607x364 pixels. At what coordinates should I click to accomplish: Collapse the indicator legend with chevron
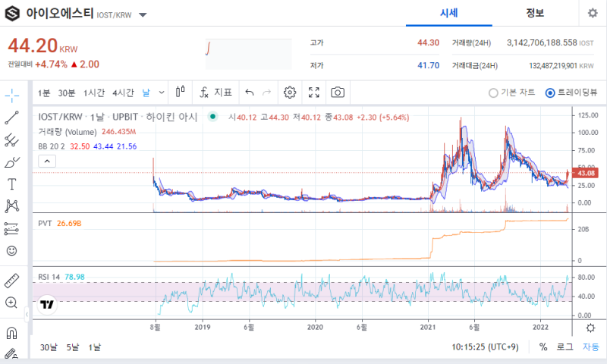pyautogui.click(x=47, y=161)
